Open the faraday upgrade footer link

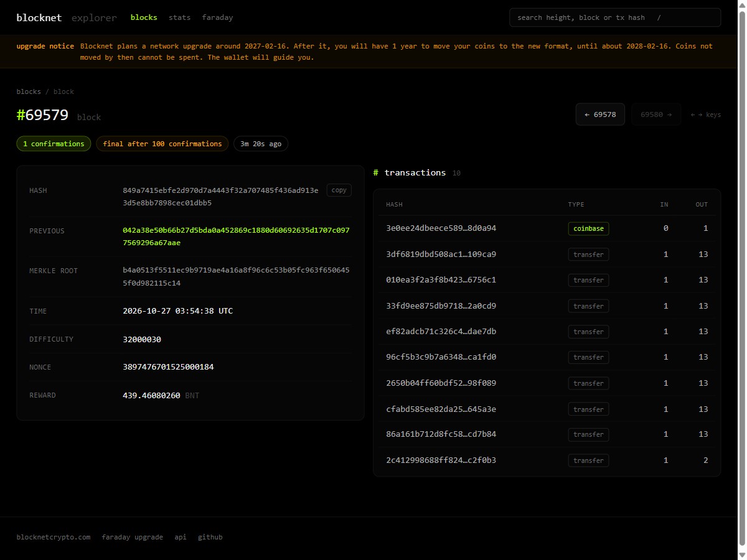pyautogui.click(x=133, y=537)
